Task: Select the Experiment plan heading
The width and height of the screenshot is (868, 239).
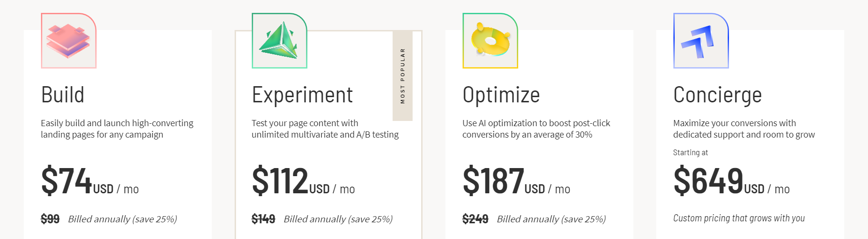Action: [302, 95]
